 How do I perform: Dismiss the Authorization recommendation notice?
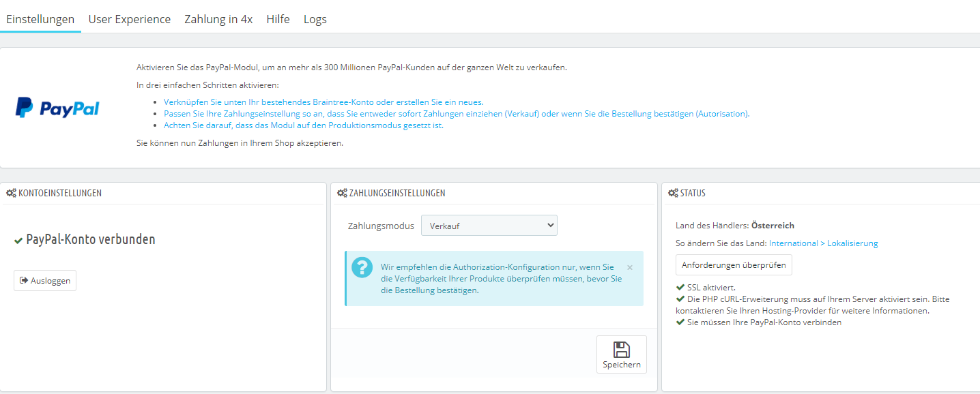[x=630, y=267]
